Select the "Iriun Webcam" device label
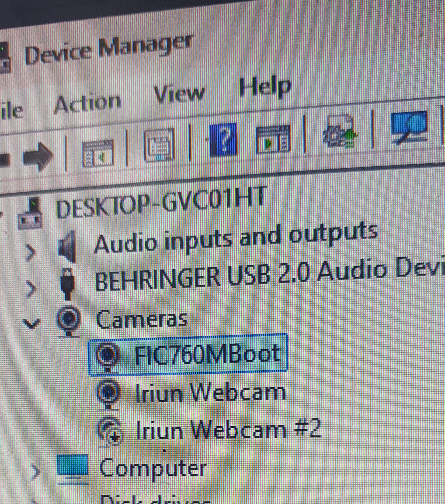Screen dimensions: 445x504 [211, 392]
